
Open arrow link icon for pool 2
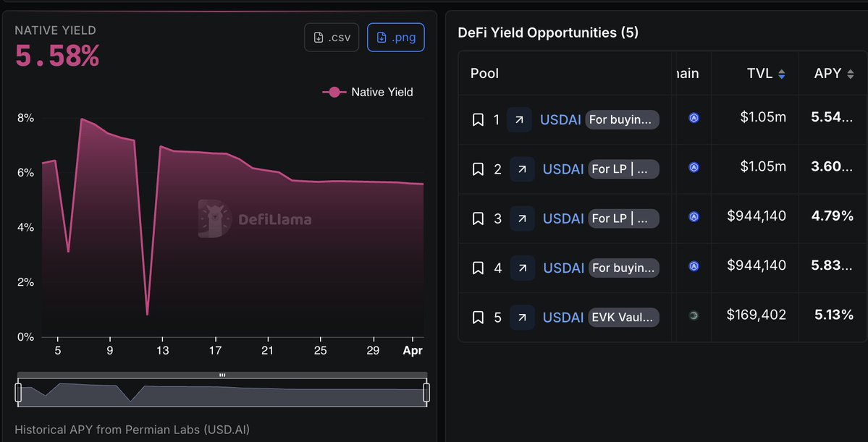[x=522, y=169]
